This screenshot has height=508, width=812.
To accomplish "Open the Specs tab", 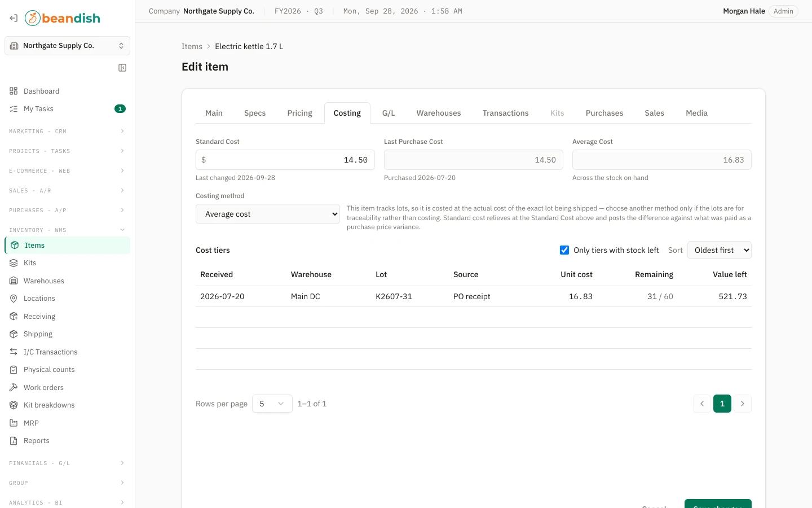I will point(255,113).
